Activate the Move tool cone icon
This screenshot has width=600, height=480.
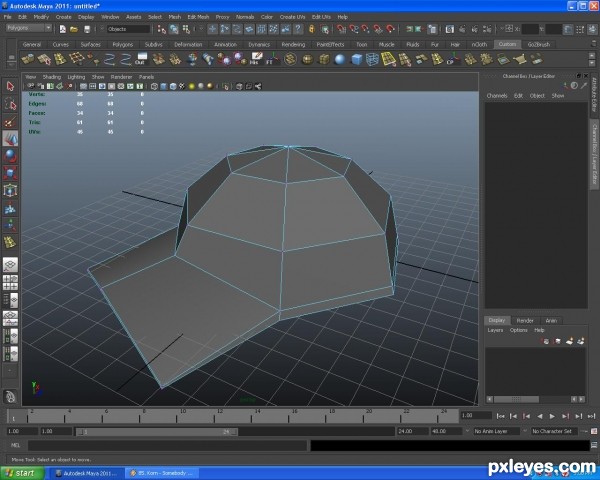click(10, 139)
